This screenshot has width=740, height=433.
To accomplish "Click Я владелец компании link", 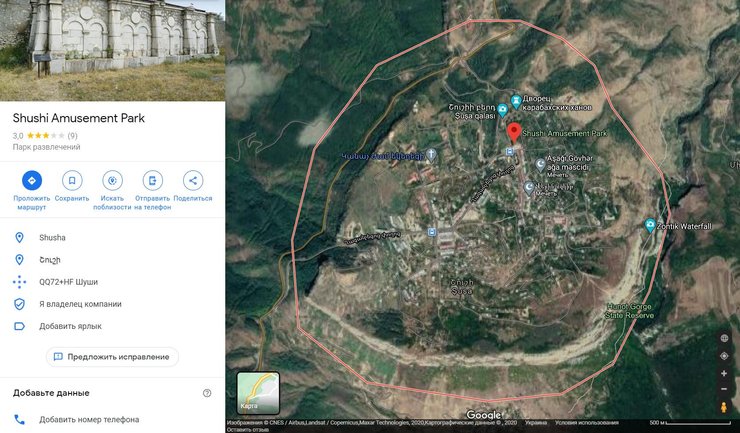I will (80, 304).
